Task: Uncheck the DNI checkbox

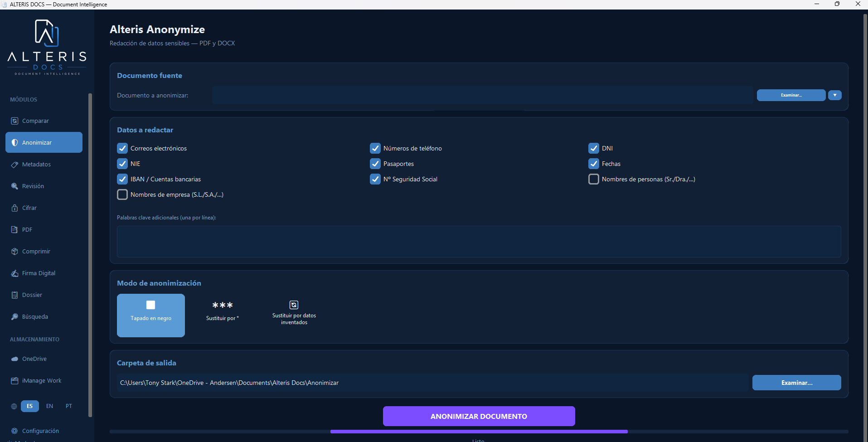Action: point(594,148)
